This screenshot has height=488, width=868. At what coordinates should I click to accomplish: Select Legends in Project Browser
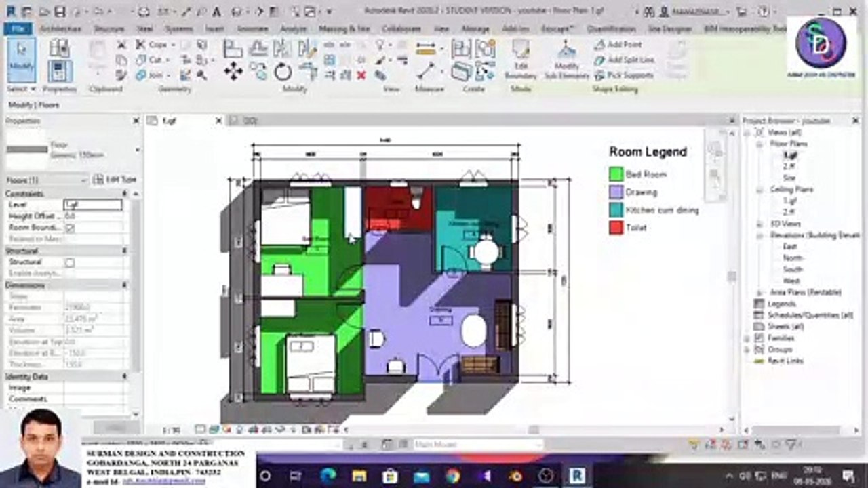[781, 304]
